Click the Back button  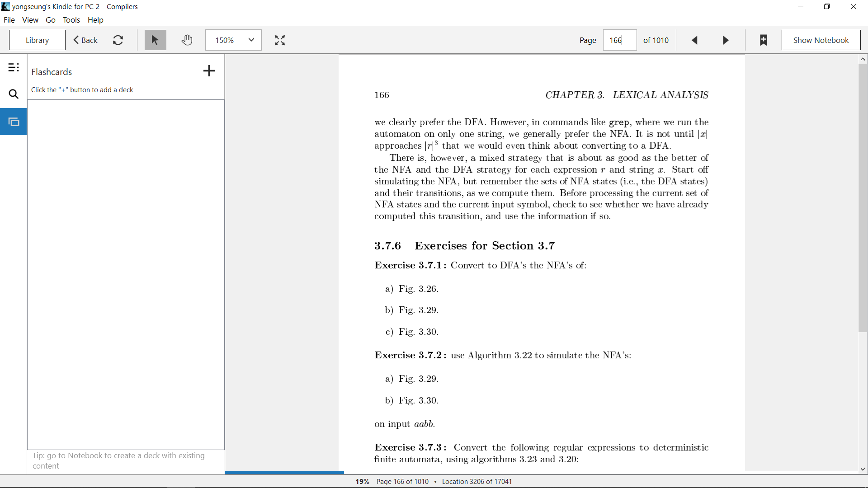85,40
